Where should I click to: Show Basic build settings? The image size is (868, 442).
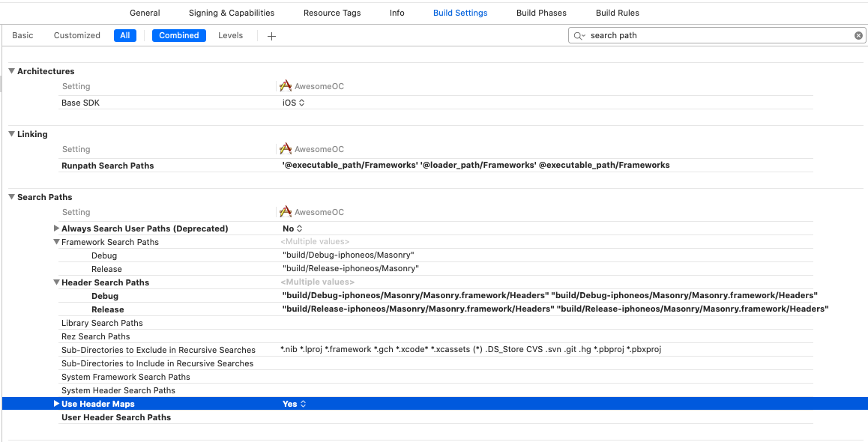(x=22, y=35)
